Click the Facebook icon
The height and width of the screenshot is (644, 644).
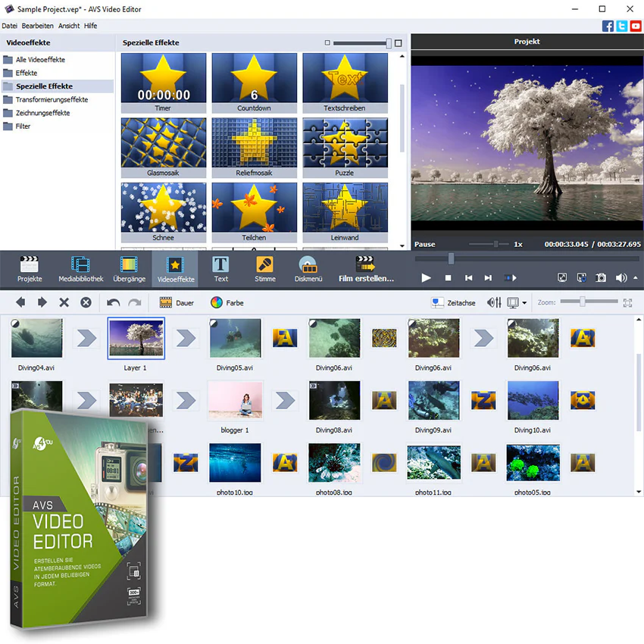pyautogui.click(x=608, y=26)
